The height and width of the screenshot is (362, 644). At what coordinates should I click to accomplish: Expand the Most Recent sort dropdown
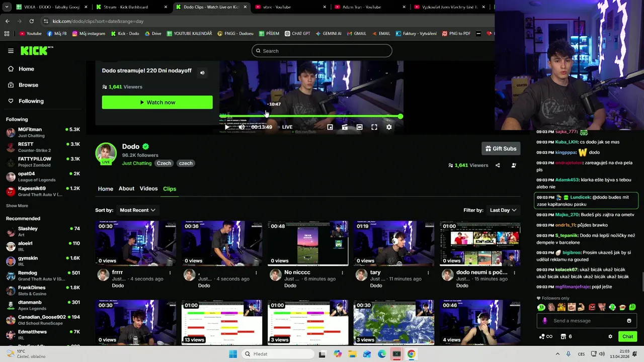137,210
